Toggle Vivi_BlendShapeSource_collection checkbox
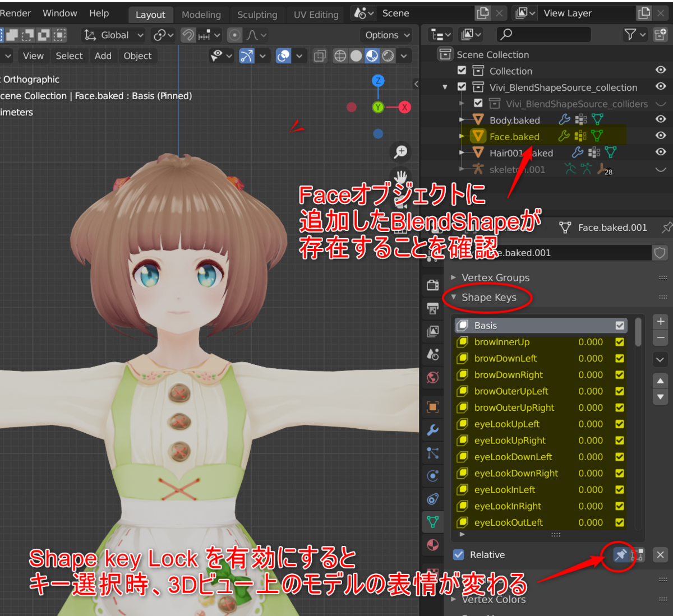 462,87
